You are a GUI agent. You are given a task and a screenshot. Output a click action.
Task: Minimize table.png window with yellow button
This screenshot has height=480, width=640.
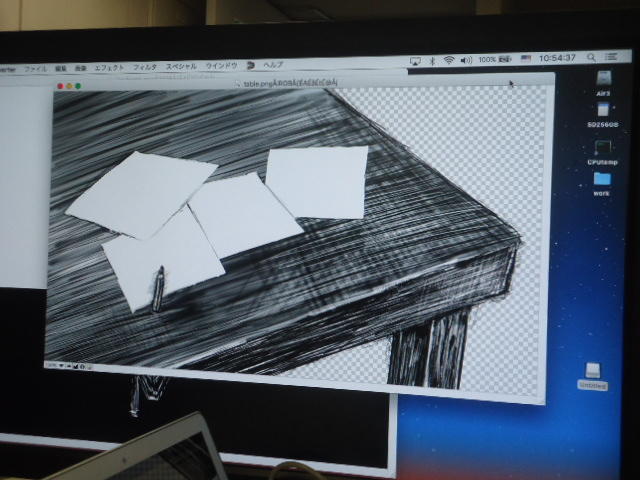click(69, 86)
